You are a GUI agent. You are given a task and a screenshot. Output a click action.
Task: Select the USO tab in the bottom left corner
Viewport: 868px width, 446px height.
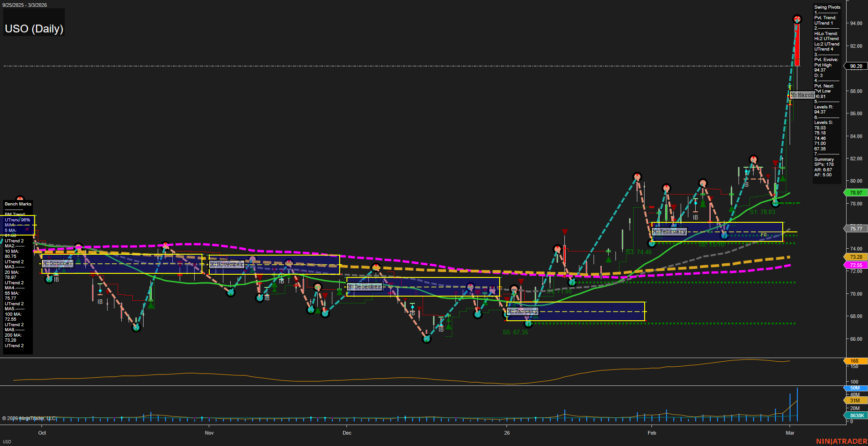pyautogui.click(x=8, y=442)
